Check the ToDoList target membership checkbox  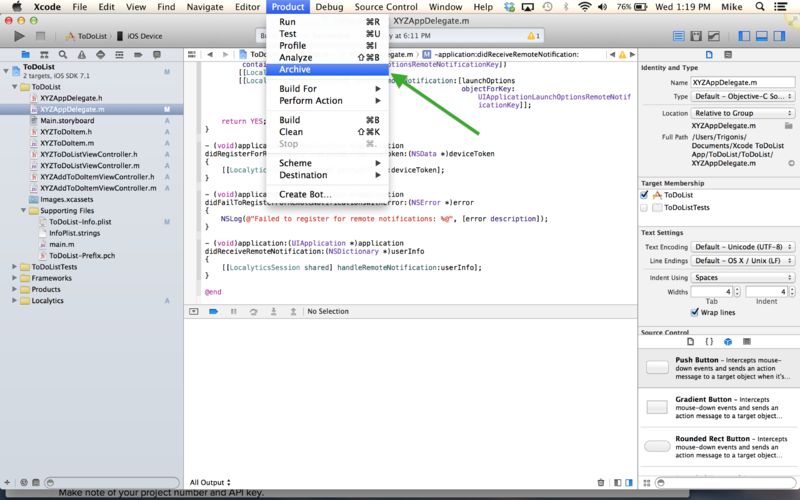click(644, 195)
